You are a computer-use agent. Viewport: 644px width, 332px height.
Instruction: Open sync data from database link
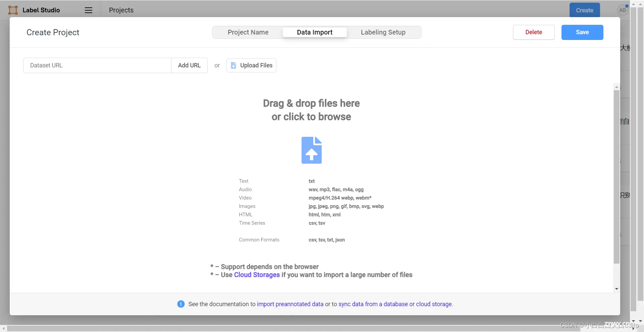(x=395, y=304)
